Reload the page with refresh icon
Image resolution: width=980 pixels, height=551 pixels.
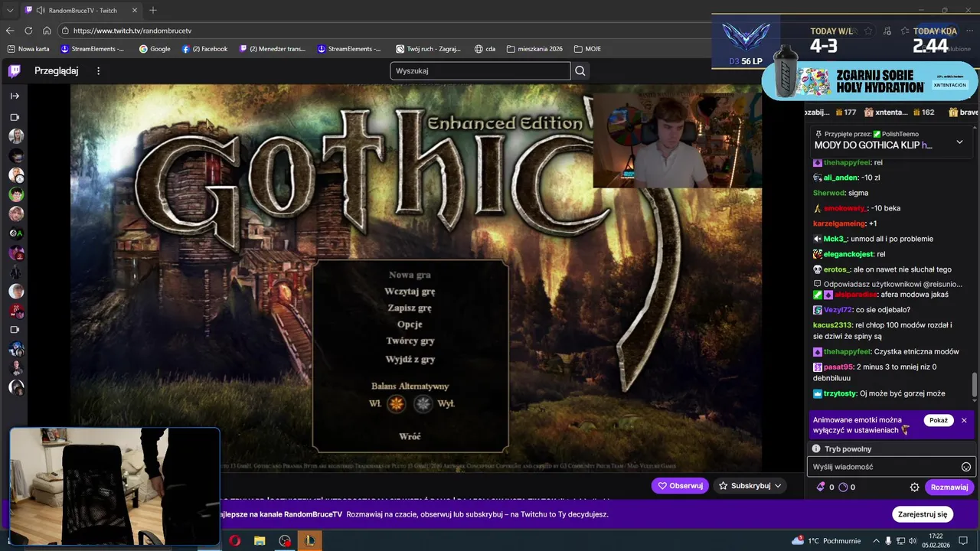tap(28, 31)
